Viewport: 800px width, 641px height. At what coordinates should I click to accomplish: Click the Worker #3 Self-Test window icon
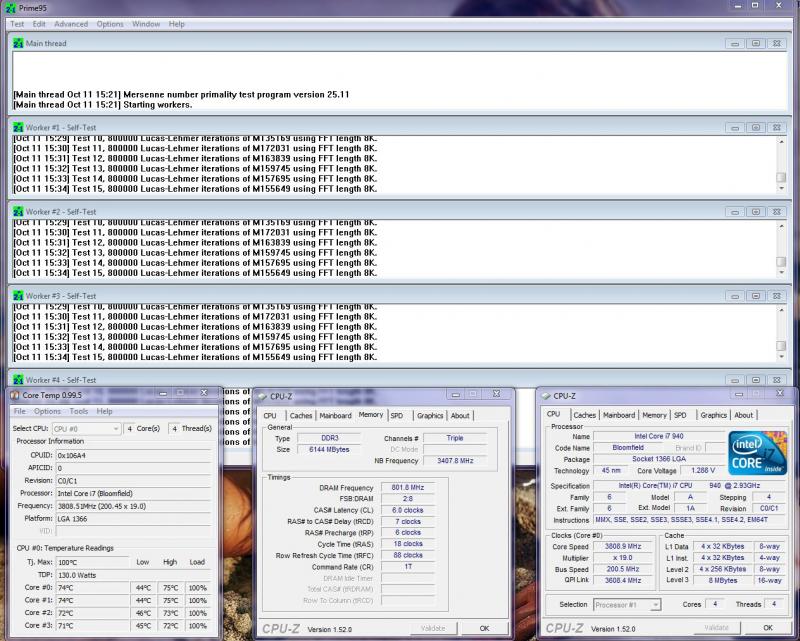tap(18, 296)
